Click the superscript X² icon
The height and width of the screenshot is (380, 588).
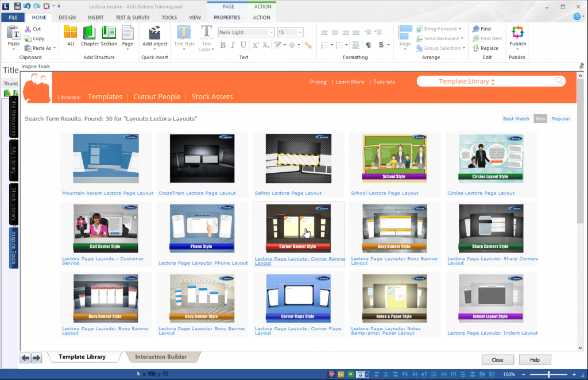point(256,44)
